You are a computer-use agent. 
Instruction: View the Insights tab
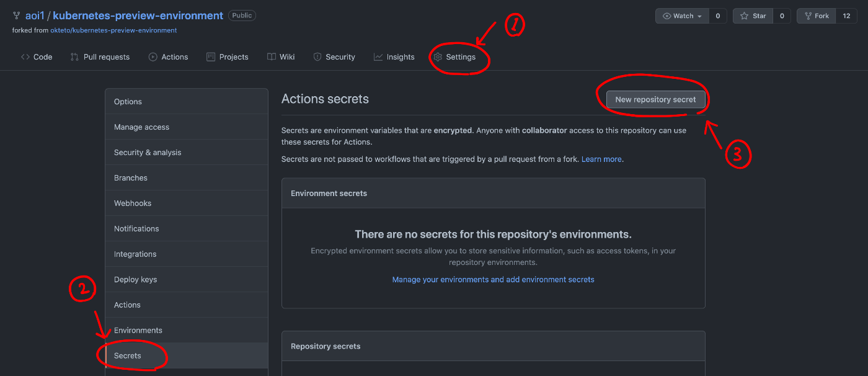point(394,56)
